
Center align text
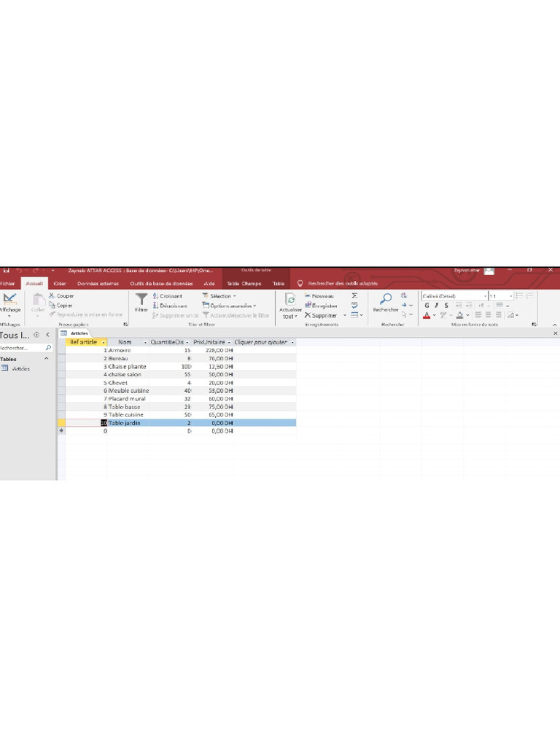point(488,315)
